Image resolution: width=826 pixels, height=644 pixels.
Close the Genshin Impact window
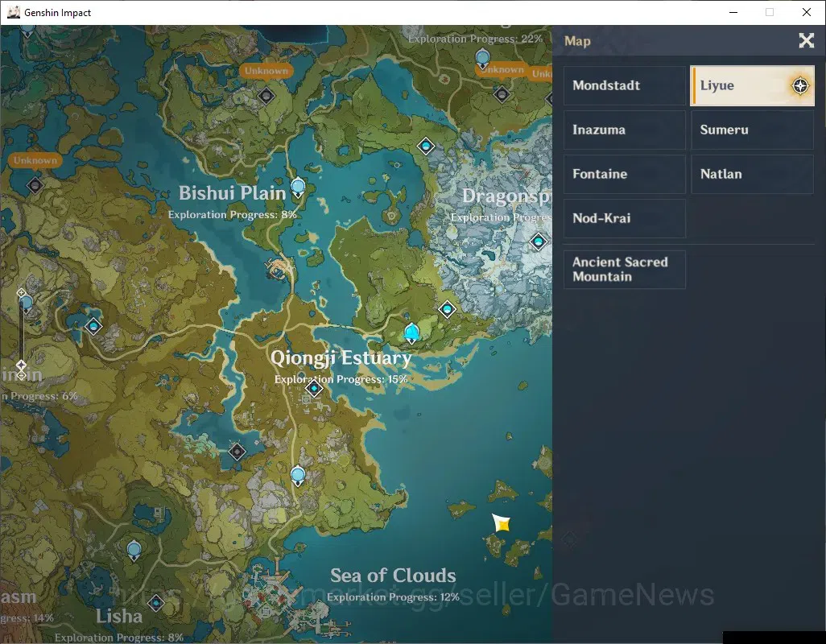[807, 12]
